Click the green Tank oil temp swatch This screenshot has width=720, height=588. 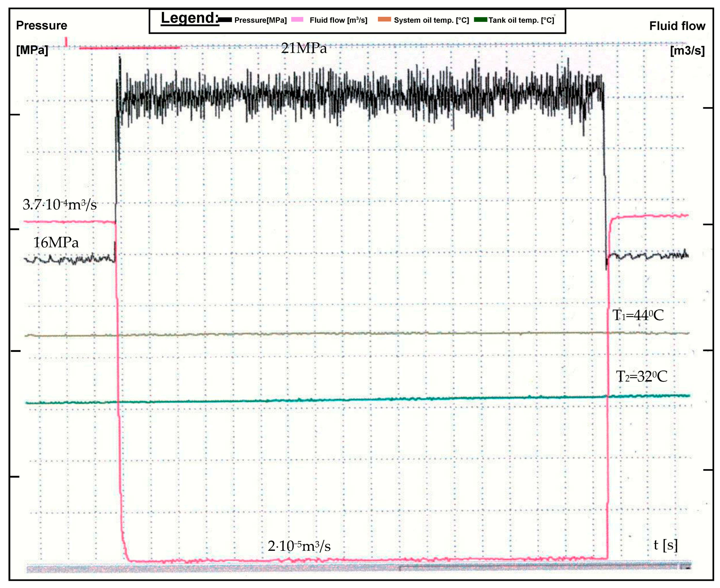coord(481,19)
